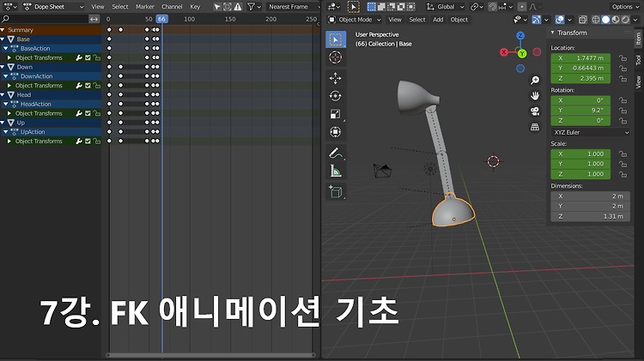
Task: Click the Z axis on navigation gizmo
Action: point(520,36)
